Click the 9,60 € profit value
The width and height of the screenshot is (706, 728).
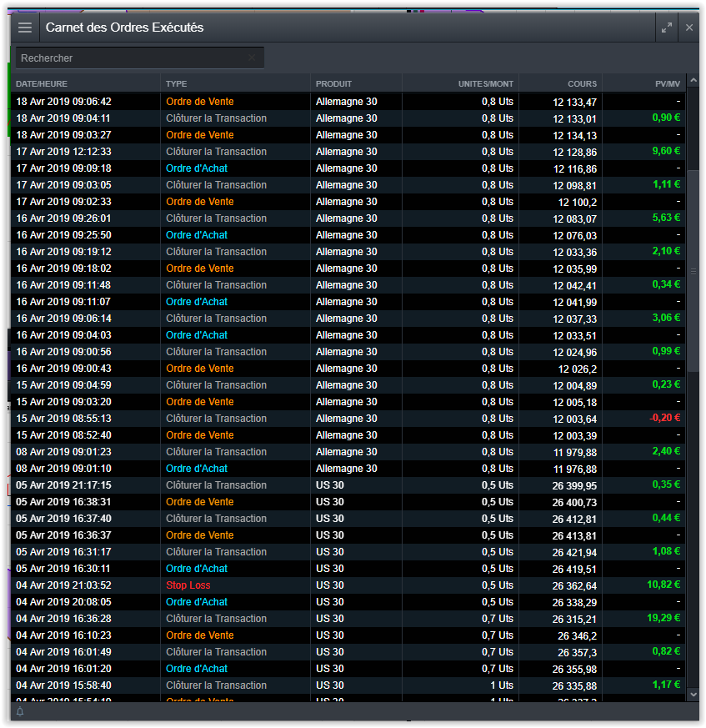(x=666, y=151)
